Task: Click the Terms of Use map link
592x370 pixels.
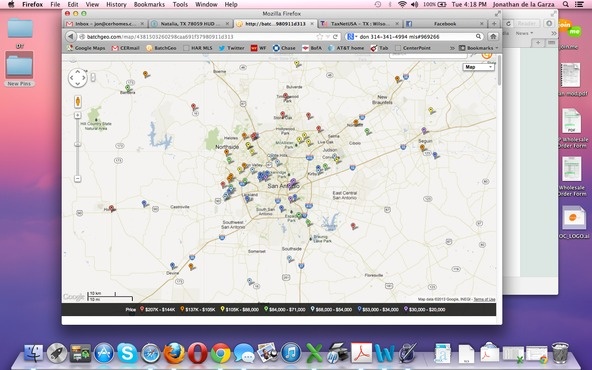Action: pyautogui.click(x=484, y=299)
